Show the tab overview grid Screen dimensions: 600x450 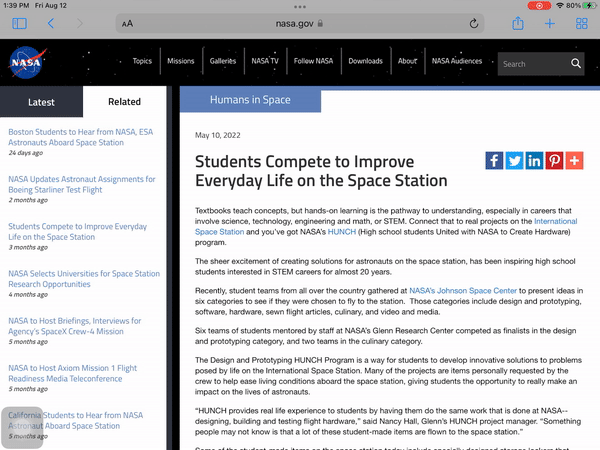(582, 24)
